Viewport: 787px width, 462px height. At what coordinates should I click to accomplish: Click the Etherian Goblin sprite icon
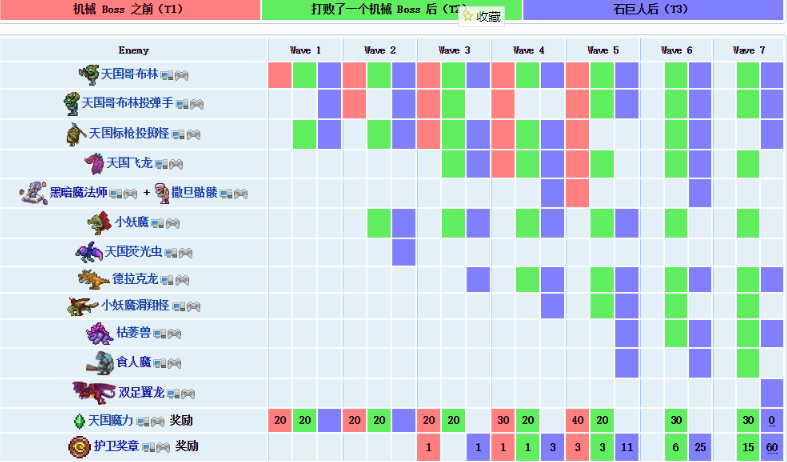pyautogui.click(x=89, y=75)
